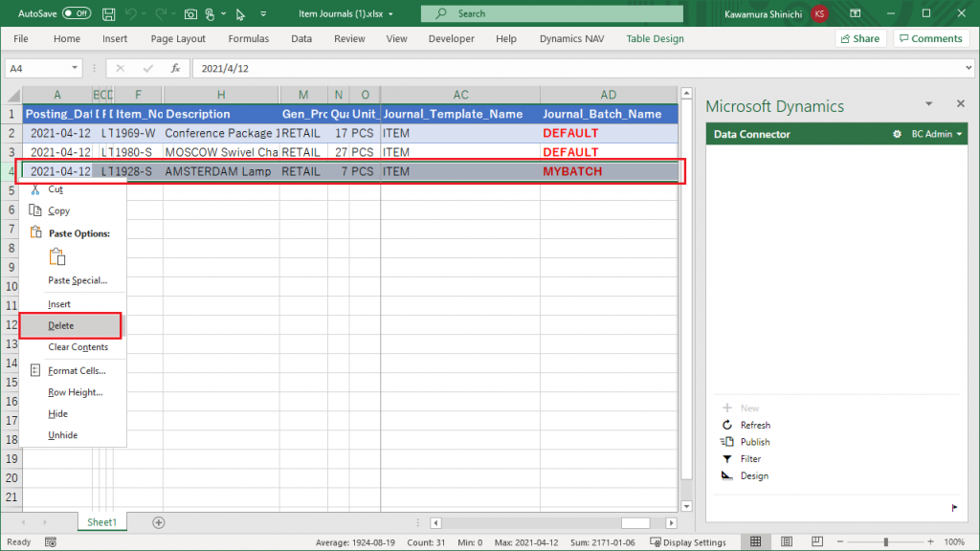Image resolution: width=980 pixels, height=551 pixels.
Task: Click the select-all corner triangle
Action: [x=12, y=95]
